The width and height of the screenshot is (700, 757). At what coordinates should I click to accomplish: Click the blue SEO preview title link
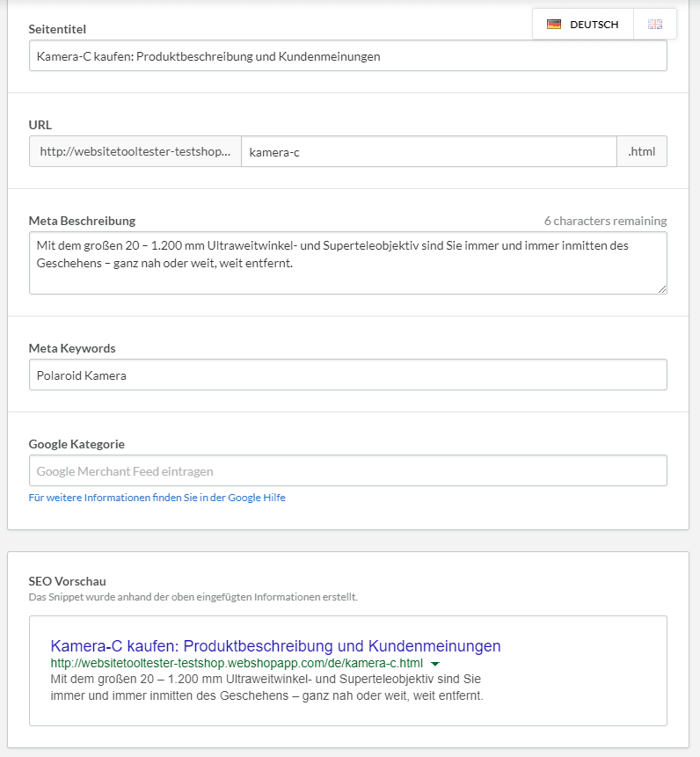[275, 646]
